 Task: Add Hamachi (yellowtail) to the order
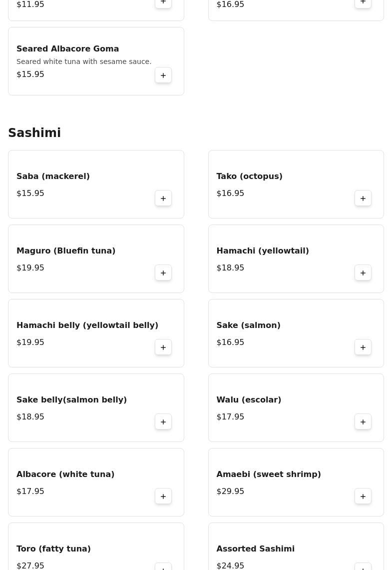coord(363,272)
